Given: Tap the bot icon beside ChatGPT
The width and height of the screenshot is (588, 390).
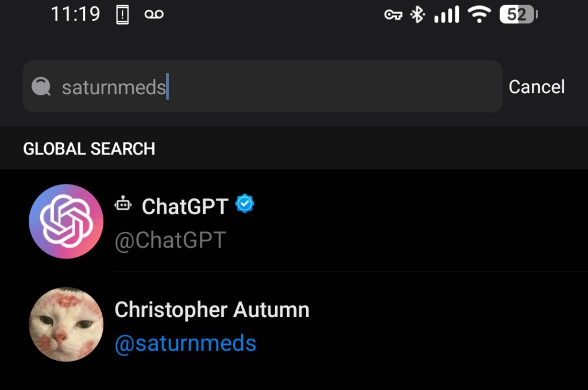Looking at the screenshot, I should point(123,204).
